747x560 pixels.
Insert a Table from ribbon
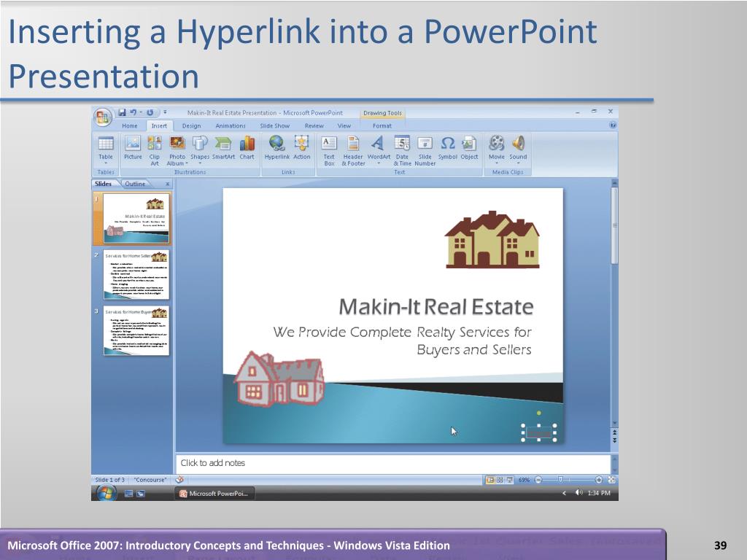click(x=106, y=150)
